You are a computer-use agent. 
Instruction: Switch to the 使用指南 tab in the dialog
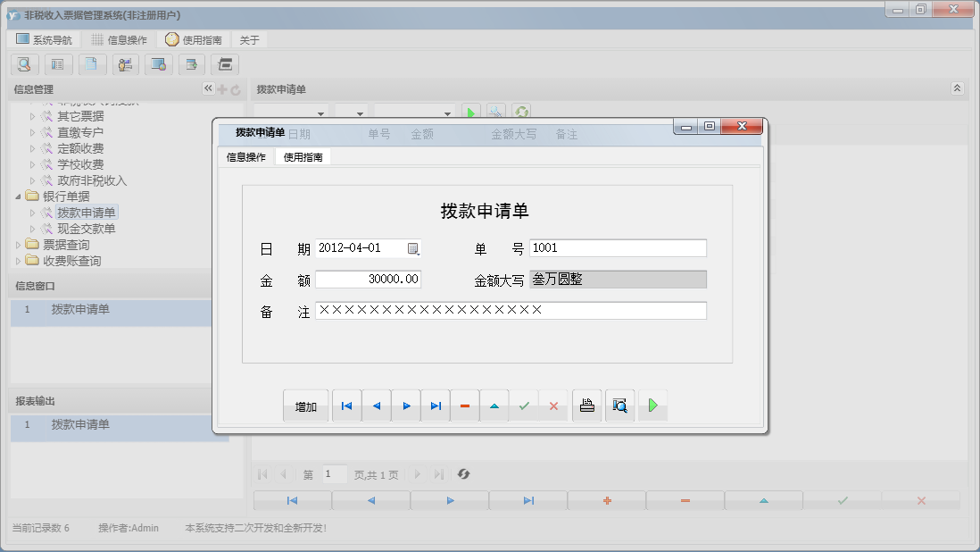(303, 157)
